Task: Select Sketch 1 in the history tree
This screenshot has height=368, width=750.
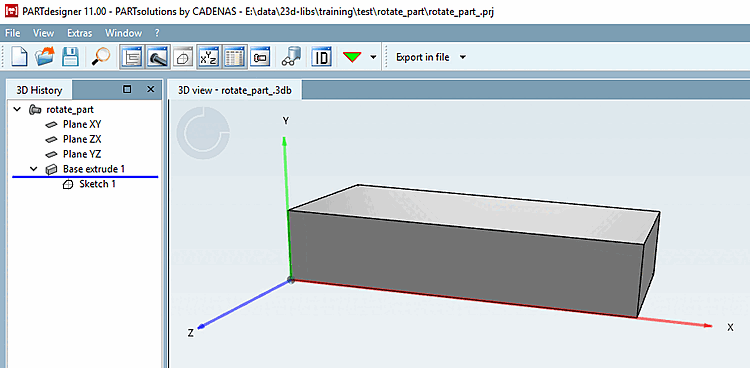Action: pos(98,184)
